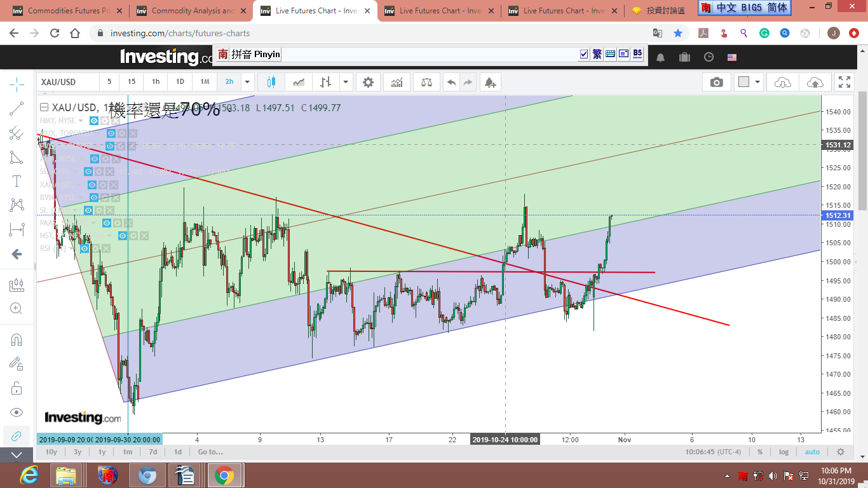The height and width of the screenshot is (488, 868).
Task: Click the back arrow in drawing sidebar
Action: coord(17,254)
